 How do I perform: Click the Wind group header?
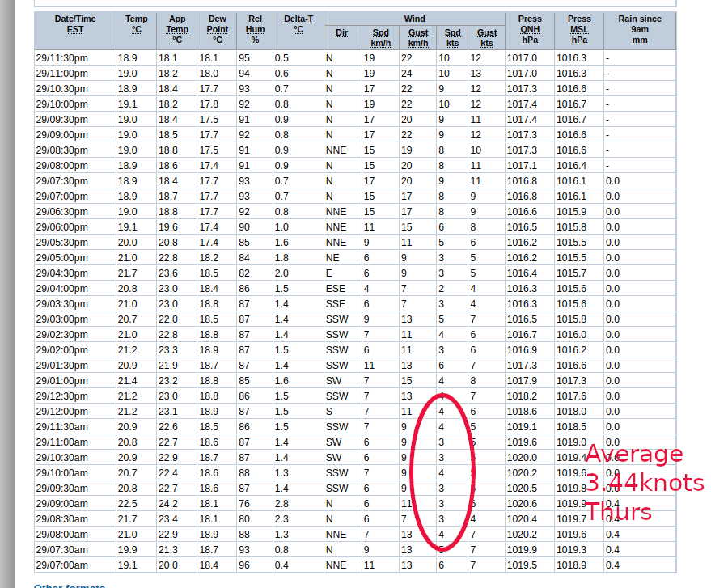coord(414,19)
